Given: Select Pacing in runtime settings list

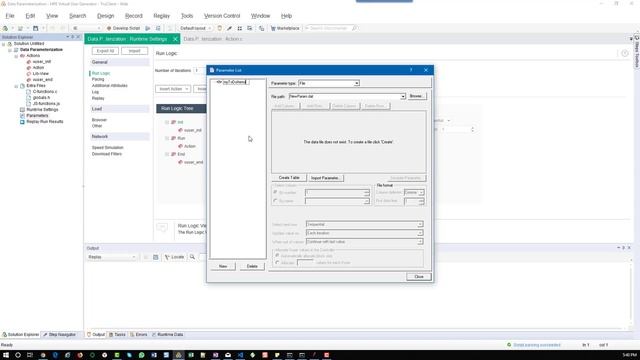Looking at the screenshot, I should coord(98,79).
